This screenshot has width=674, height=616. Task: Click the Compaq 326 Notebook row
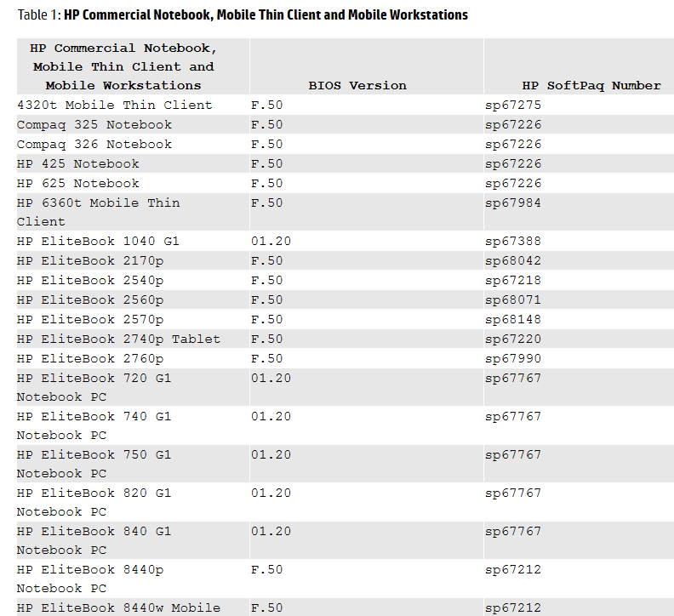coord(94,144)
